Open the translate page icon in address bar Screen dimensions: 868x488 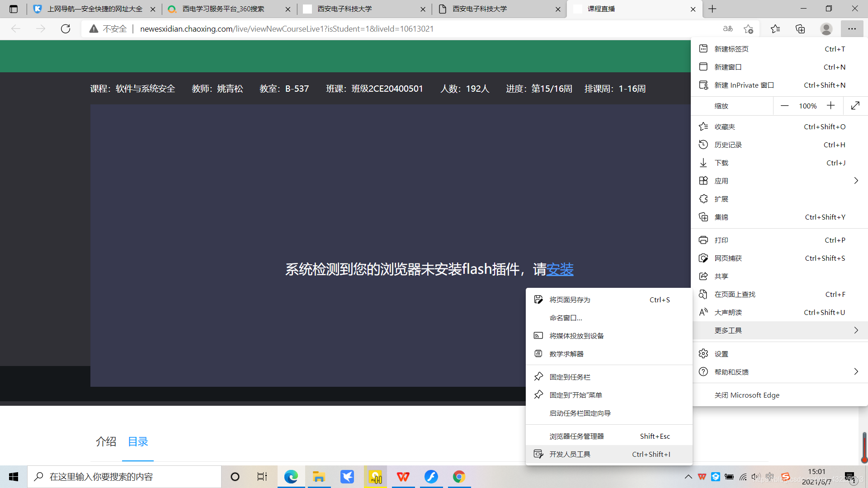tap(727, 29)
